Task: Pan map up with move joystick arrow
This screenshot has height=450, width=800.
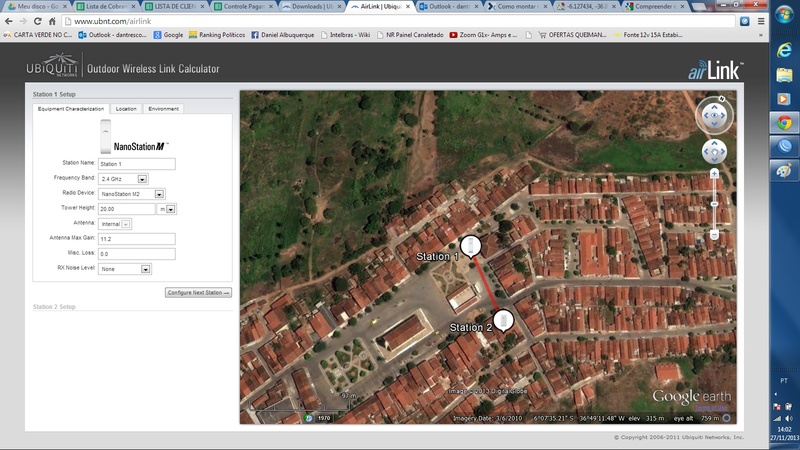Action: [714, 143]
